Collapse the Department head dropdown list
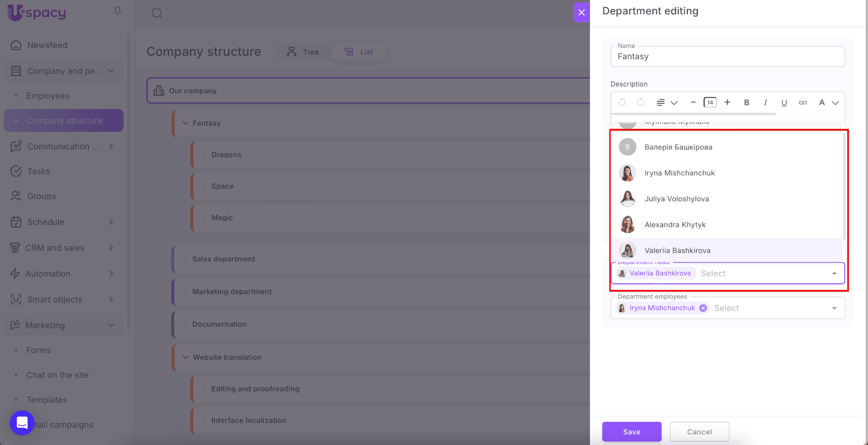Image resolution: width=868 pixels, height=445 pixels. coord(834,273)
